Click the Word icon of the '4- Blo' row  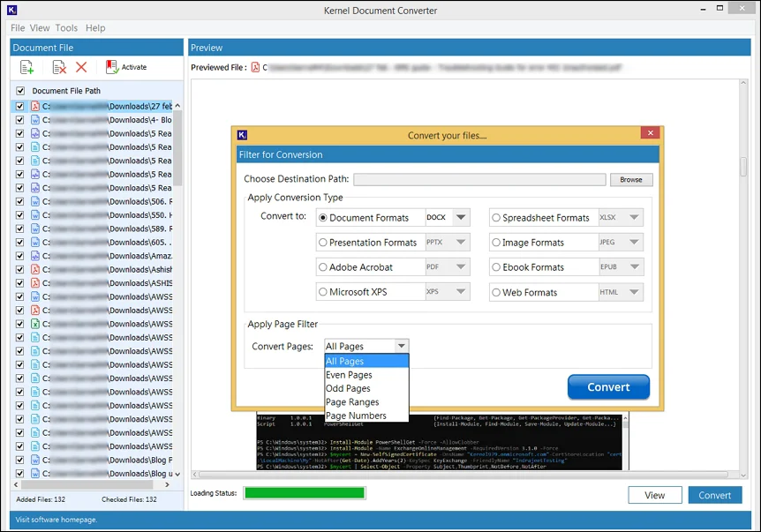click(x=35, y=119)
